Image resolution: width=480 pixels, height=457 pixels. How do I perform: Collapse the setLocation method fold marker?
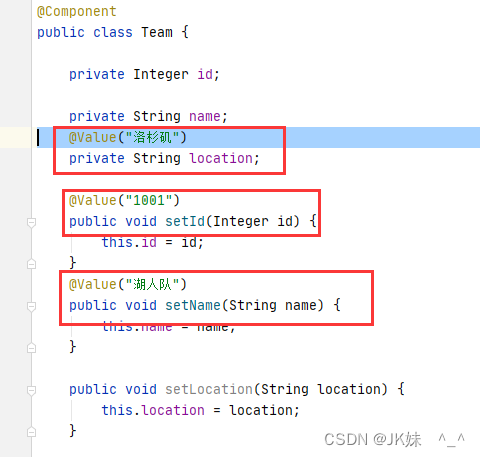[31, 390]
